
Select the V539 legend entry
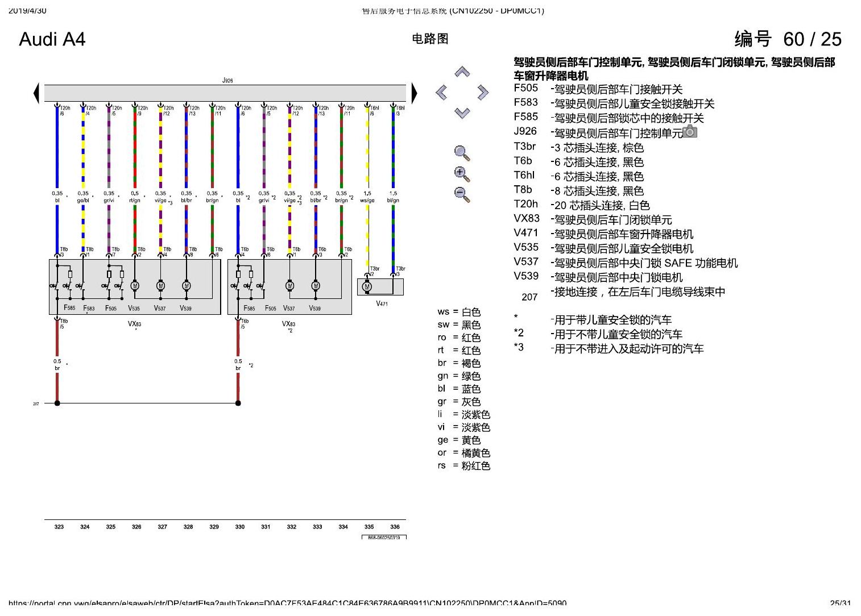coord(598,277)
